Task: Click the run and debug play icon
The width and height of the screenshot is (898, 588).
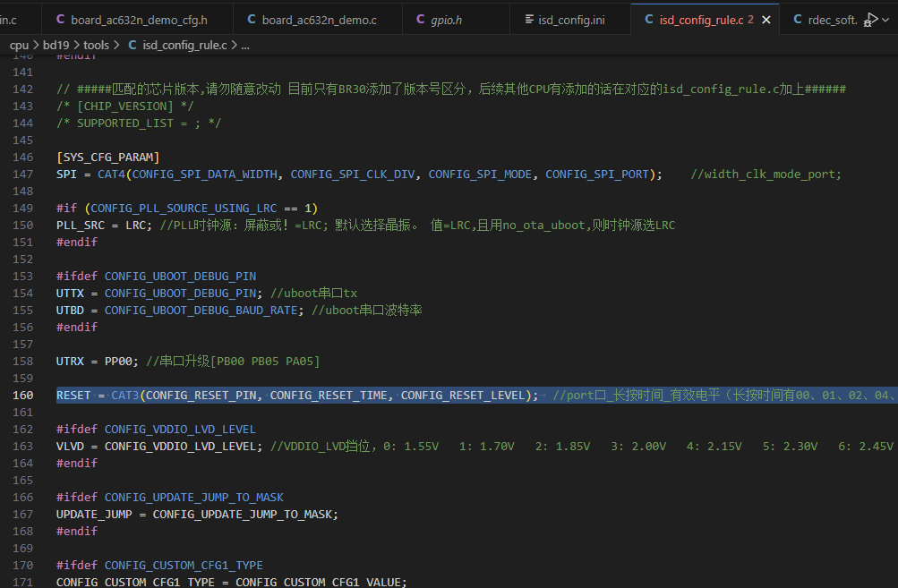Action: click(871, 20)
